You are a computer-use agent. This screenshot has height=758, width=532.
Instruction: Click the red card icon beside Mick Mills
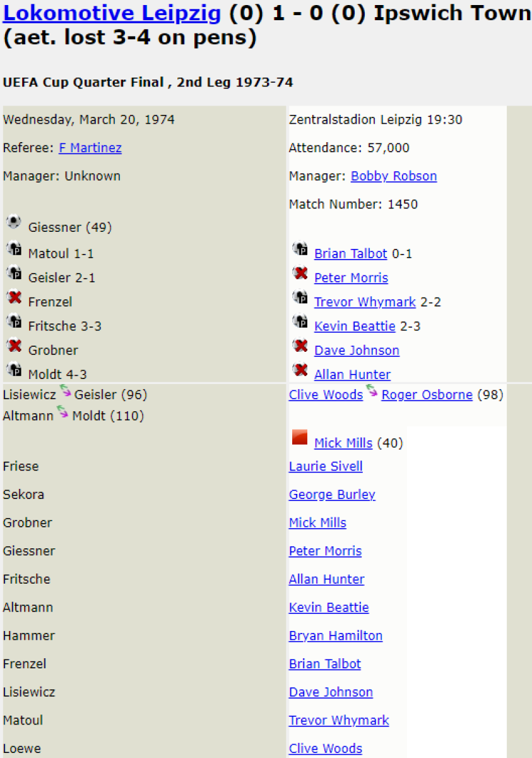(300, 438)
